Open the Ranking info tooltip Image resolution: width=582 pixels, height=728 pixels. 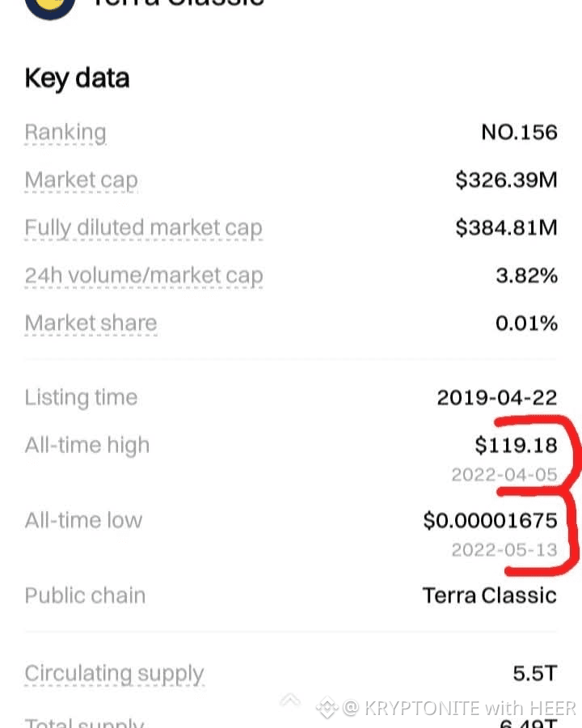pos(65,132)
